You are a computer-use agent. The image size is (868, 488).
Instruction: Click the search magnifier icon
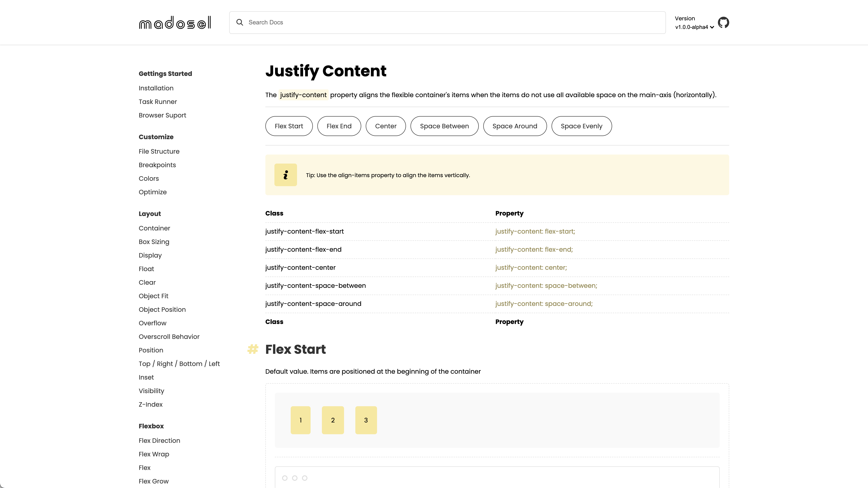coord(240,22)
